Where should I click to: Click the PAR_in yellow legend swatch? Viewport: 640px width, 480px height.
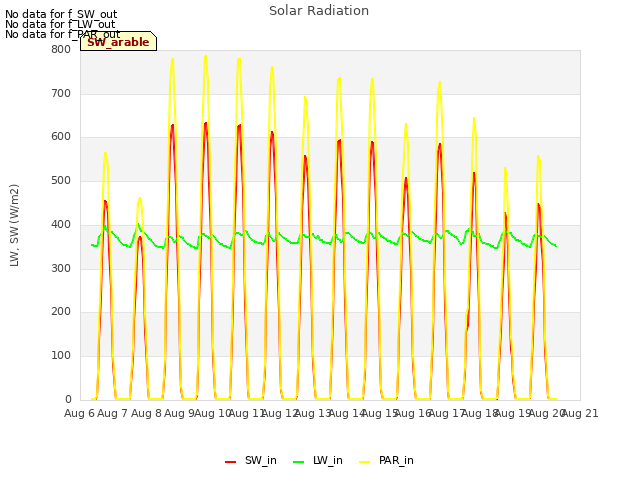click(364, 462)
